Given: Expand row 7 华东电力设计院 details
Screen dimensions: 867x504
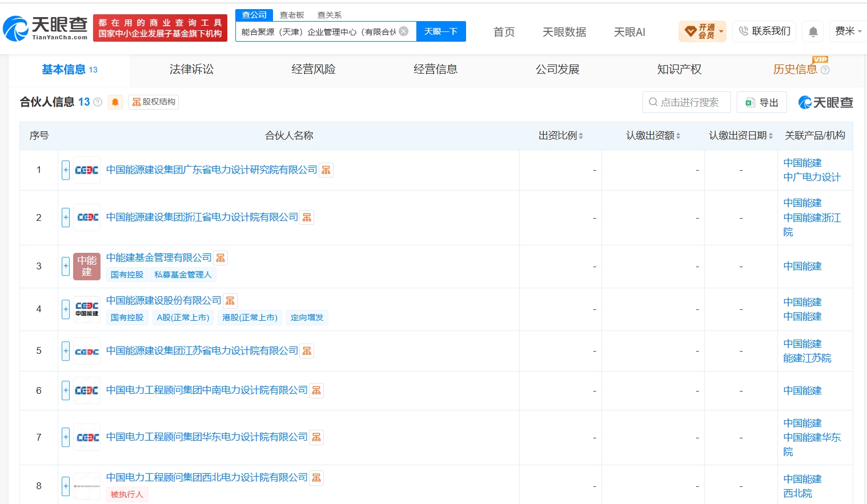Looking at the screenshot, I should (66, 437).
